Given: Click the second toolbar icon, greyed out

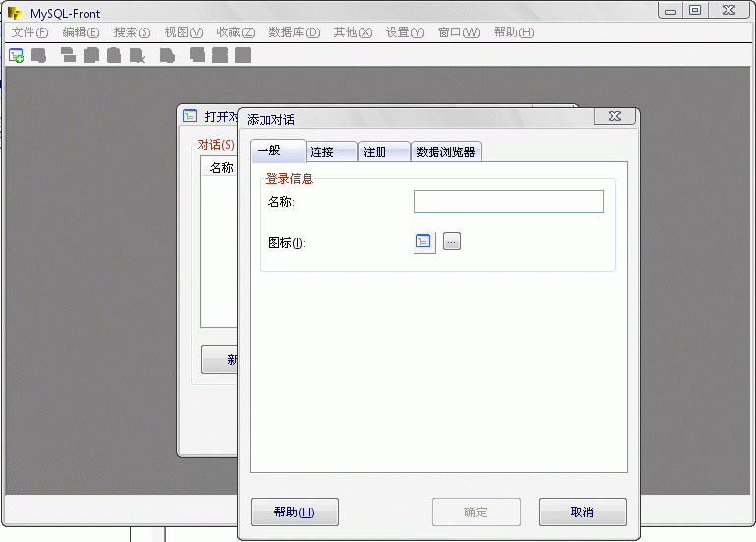Looking at the screenshot, I should click(38, 55).
